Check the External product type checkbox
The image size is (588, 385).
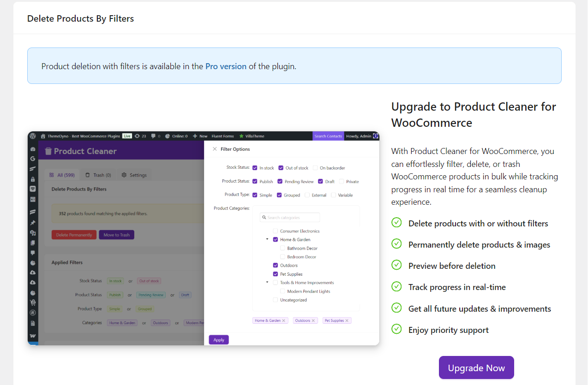click(x=307, y=195)
